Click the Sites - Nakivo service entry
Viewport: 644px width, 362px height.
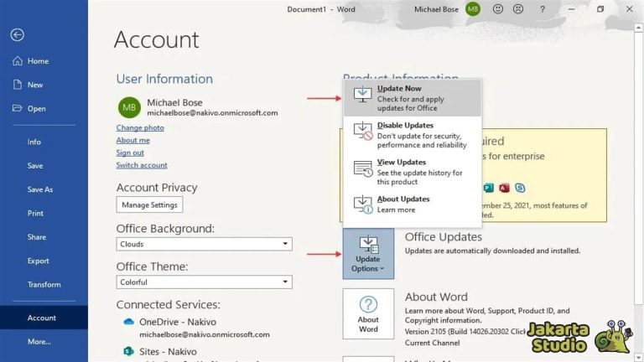tap(168, 352)
